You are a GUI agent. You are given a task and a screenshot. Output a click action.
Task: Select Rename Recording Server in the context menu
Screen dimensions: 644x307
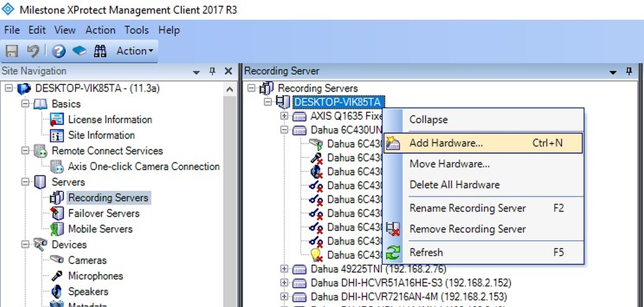click(483, 208)
